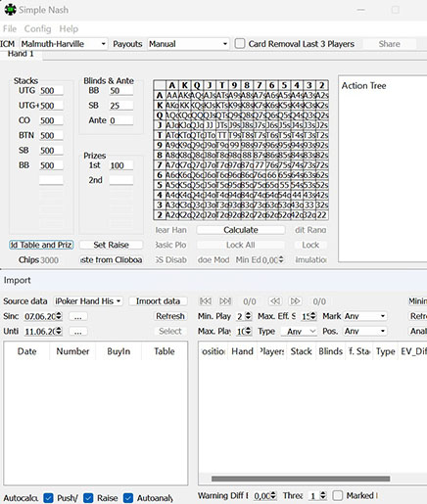The width and height of the screenshot is (427, 504).
Task: Open the Config menu
Action: 37,29
